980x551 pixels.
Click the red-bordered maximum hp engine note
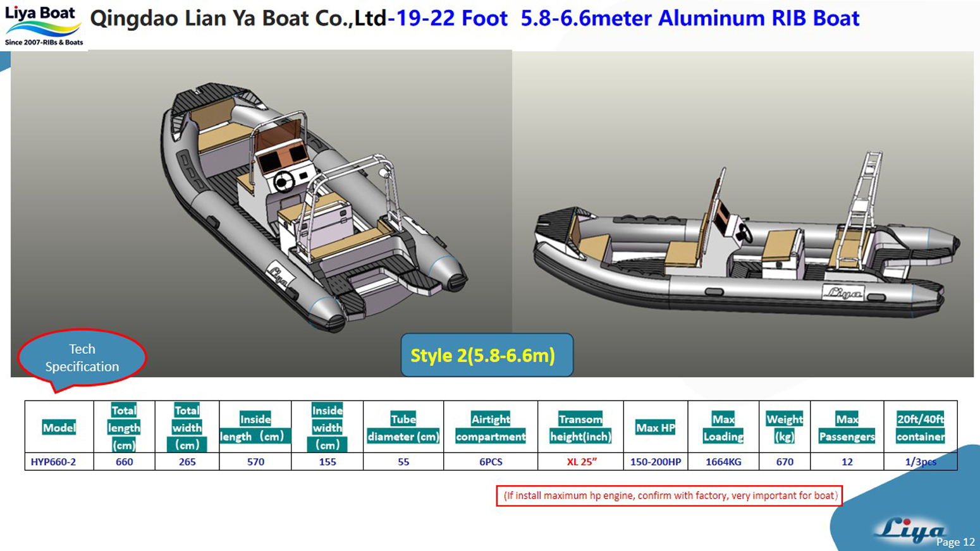pos(670,495)
